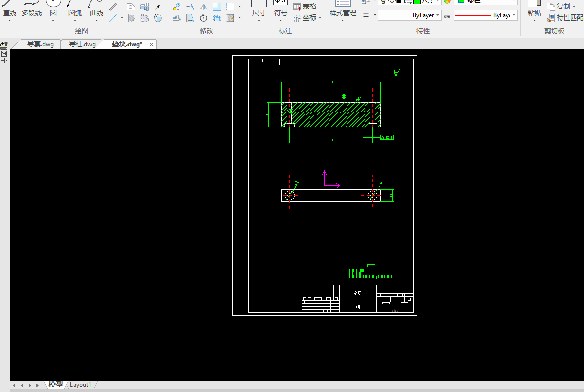Click the 特性匹配 match properties tool

coord(564,17)
